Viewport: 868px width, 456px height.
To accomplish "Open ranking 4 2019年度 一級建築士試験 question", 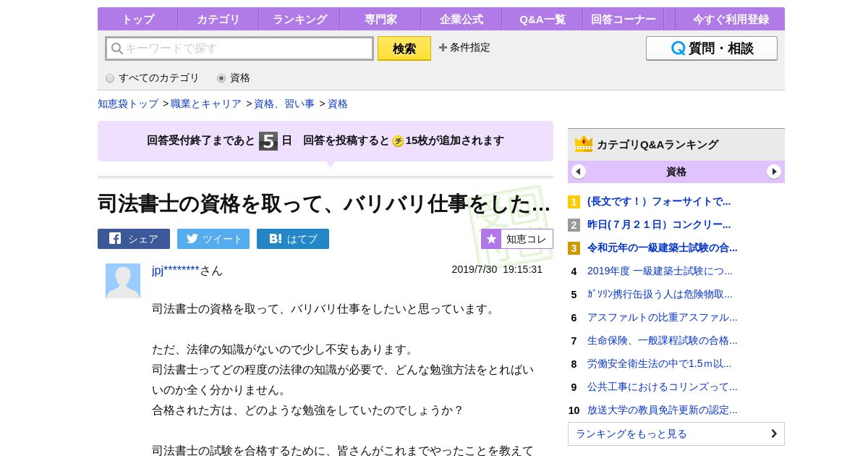I will (x=660, y=271).
